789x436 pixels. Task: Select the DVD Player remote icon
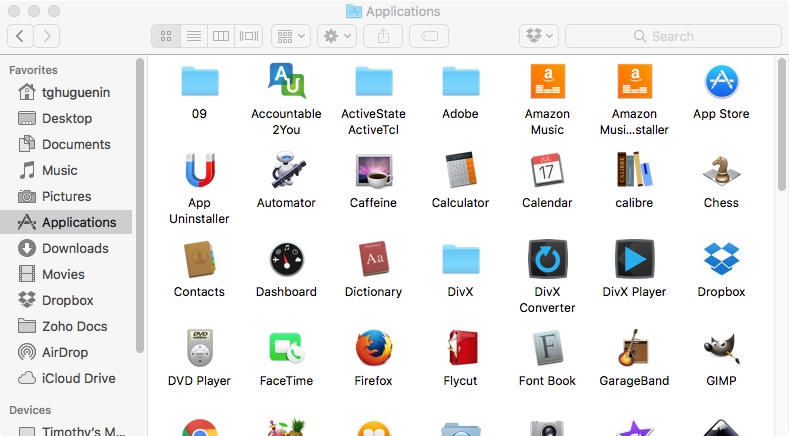point(200,348)
